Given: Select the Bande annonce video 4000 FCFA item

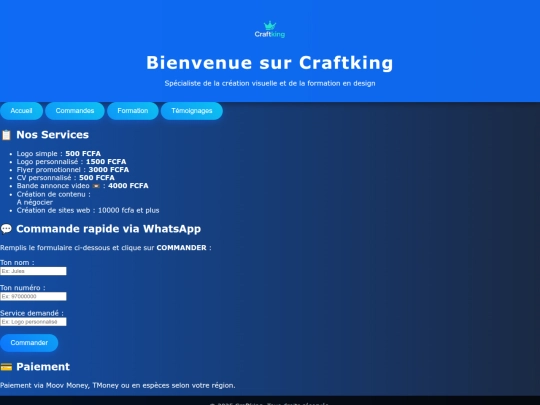Looking at the screenshot, I should tap(82, 186).
